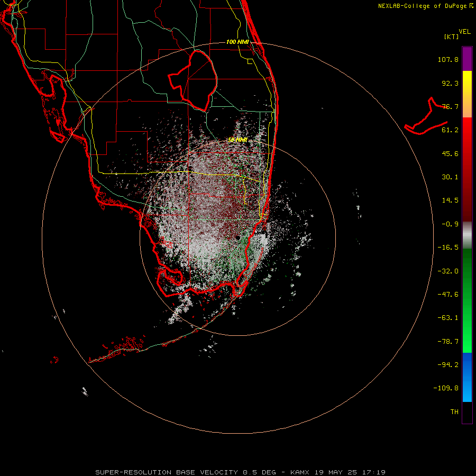Click the -78.7 legend value
Screen dimensions: 476x476
[448, 342]
